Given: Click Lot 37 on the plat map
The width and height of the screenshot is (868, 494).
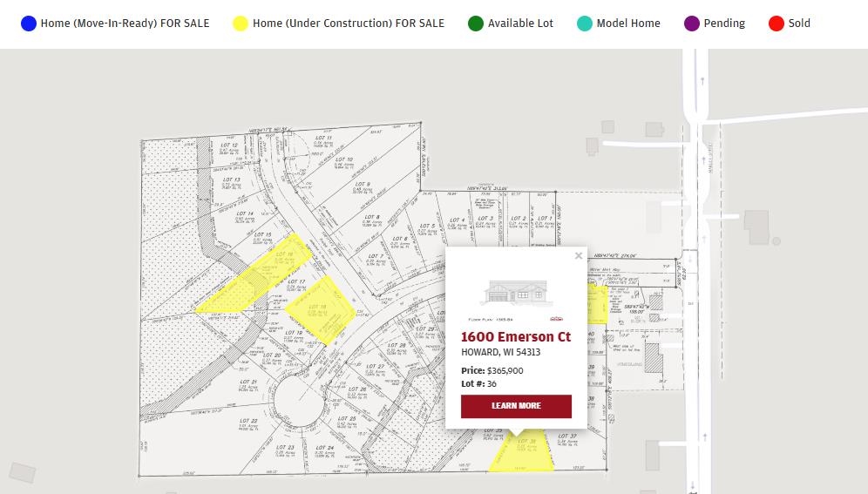Looking at the screenshot, I should 566,442.
